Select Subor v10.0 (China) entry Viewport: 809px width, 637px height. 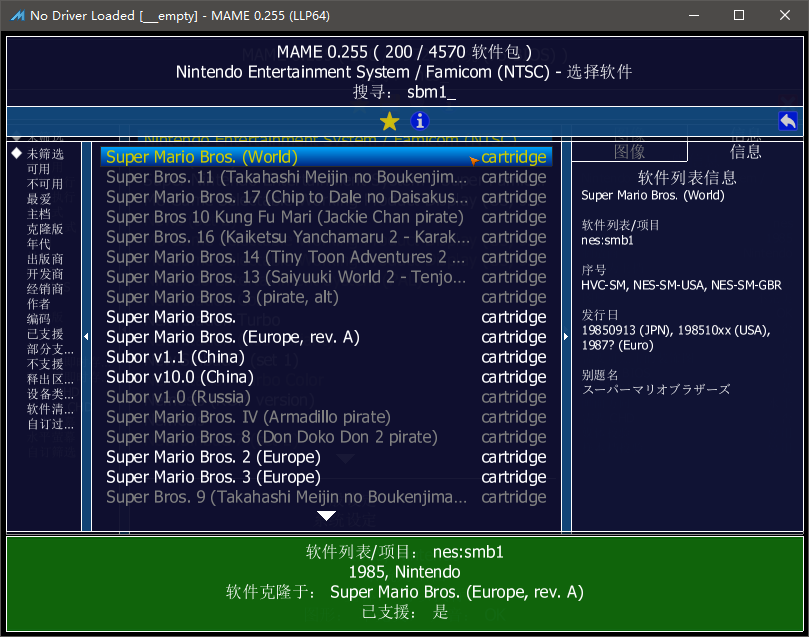pyautogui.click(x=326, y=377)
